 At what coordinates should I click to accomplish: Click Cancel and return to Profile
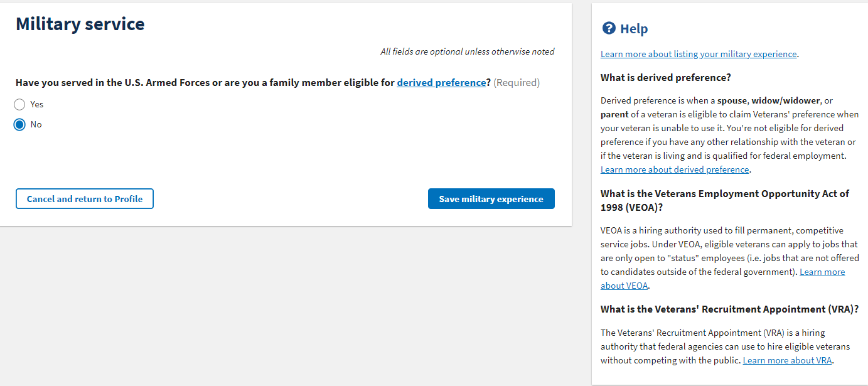[85, 199]
